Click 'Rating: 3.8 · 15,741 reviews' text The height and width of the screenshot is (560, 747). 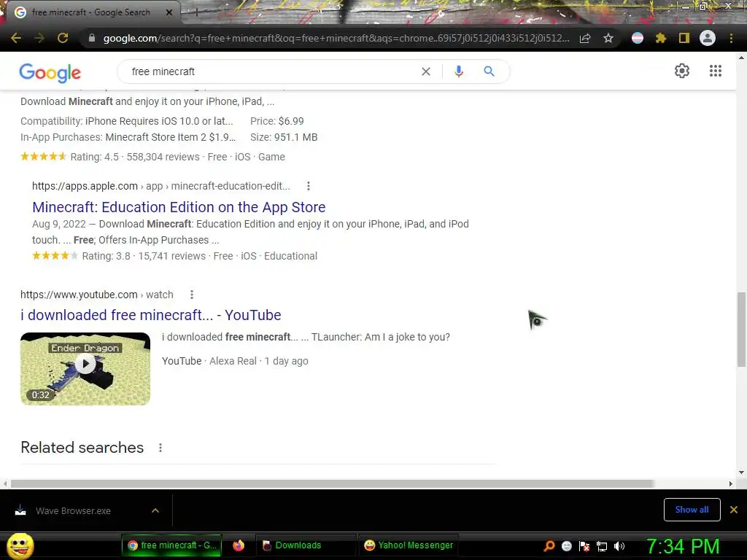(x=144, y=256)
